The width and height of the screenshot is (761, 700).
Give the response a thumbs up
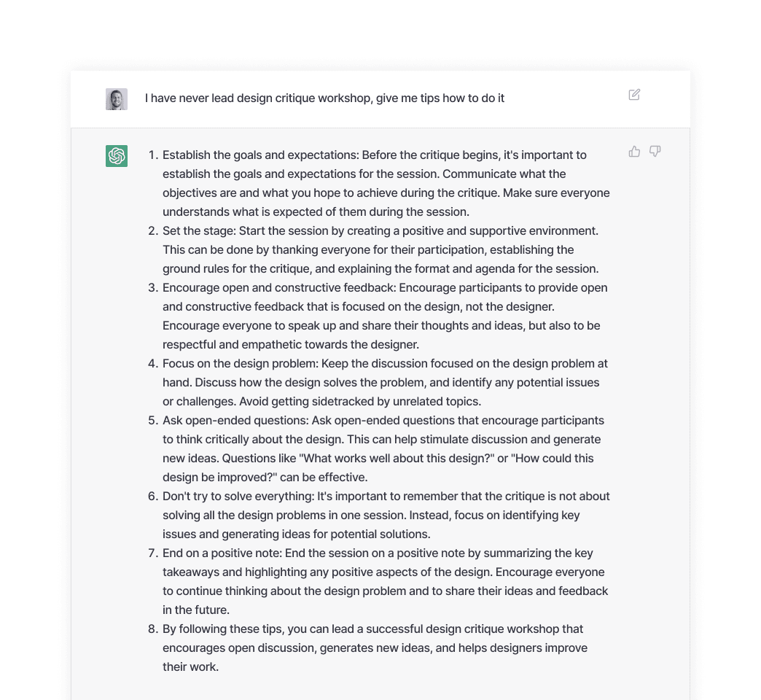[x=634, y=152]
